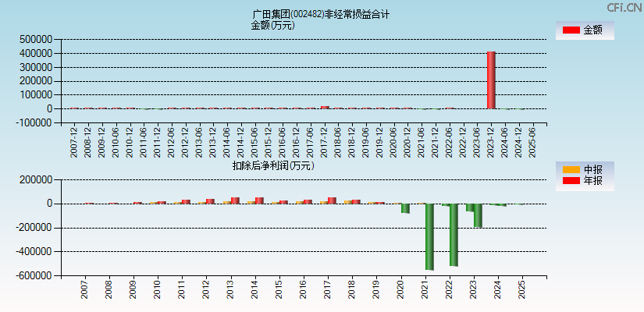Click the 2017-12 axis label

coord(325,142)
